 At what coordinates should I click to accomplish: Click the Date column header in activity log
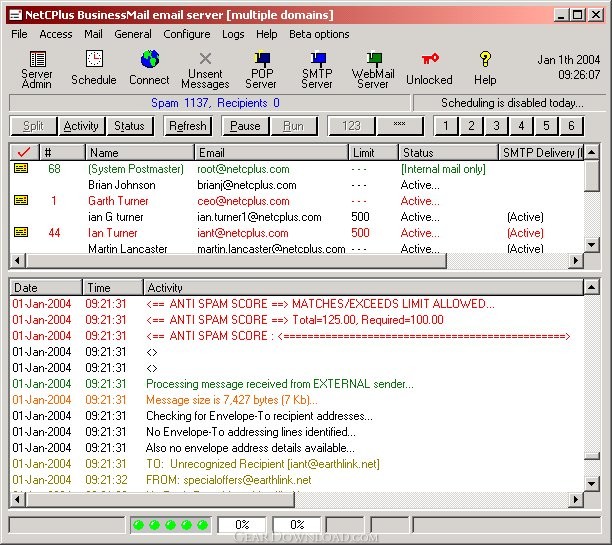pos(46,288)
